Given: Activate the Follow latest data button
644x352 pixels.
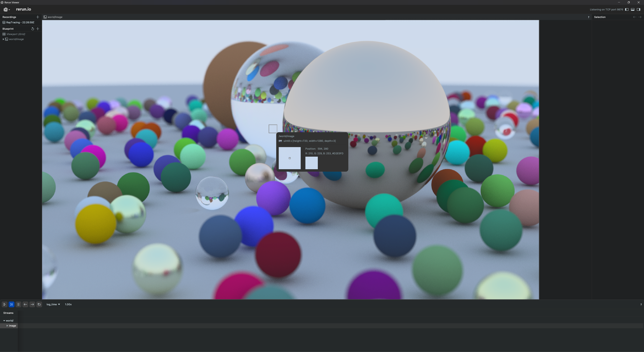Looking at the screenshot, I should [11, 304].
